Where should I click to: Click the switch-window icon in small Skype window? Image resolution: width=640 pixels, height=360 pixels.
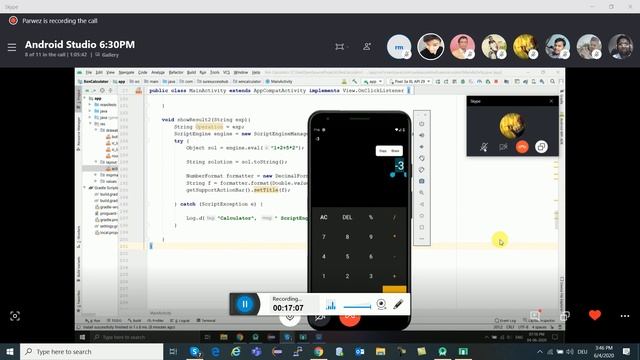coord(542,147)
